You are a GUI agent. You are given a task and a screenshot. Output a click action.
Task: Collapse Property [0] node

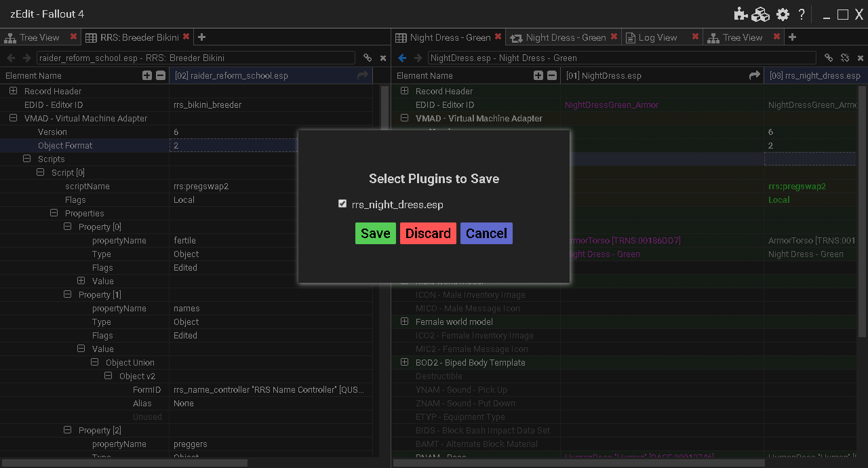(67, 227)
